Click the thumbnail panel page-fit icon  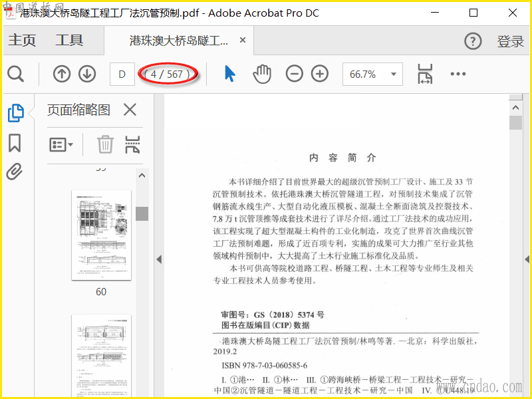(132, 144)
